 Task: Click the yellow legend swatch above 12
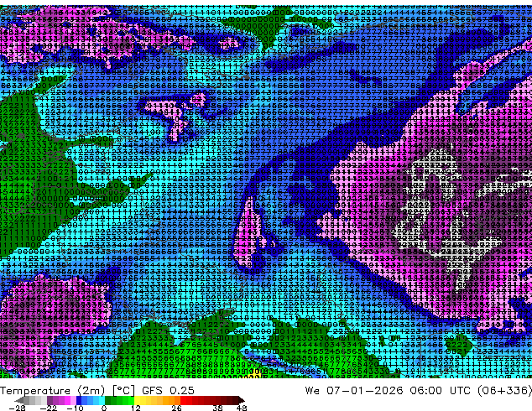point(137,400)
